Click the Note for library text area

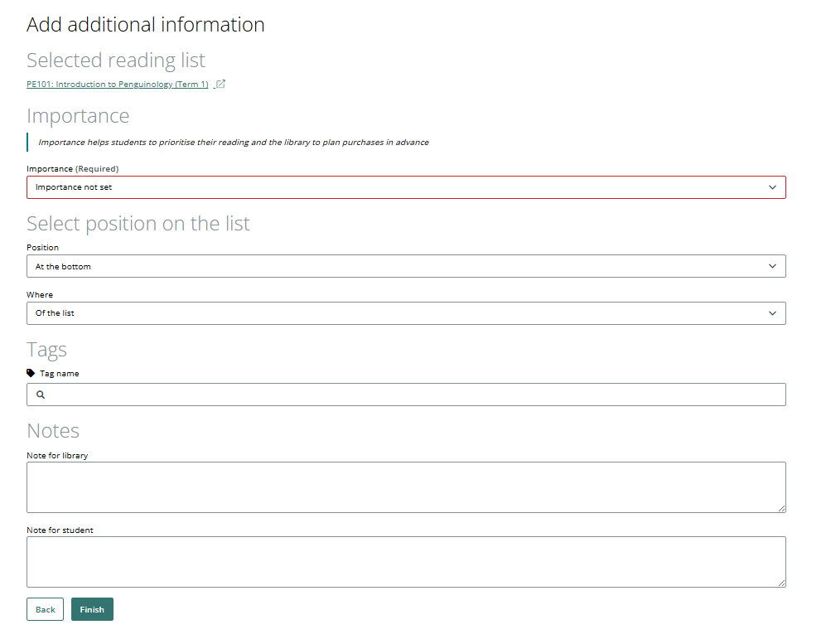[406, 487]
